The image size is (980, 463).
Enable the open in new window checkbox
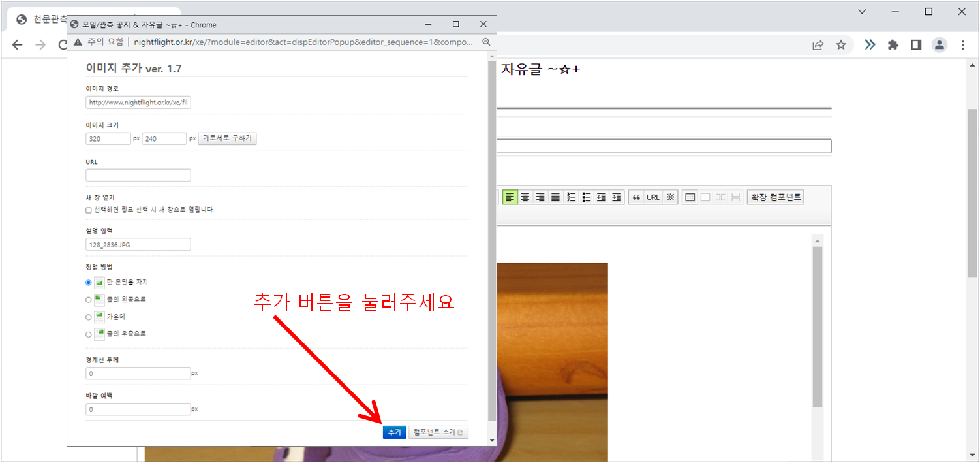click(x=89, y=210)
